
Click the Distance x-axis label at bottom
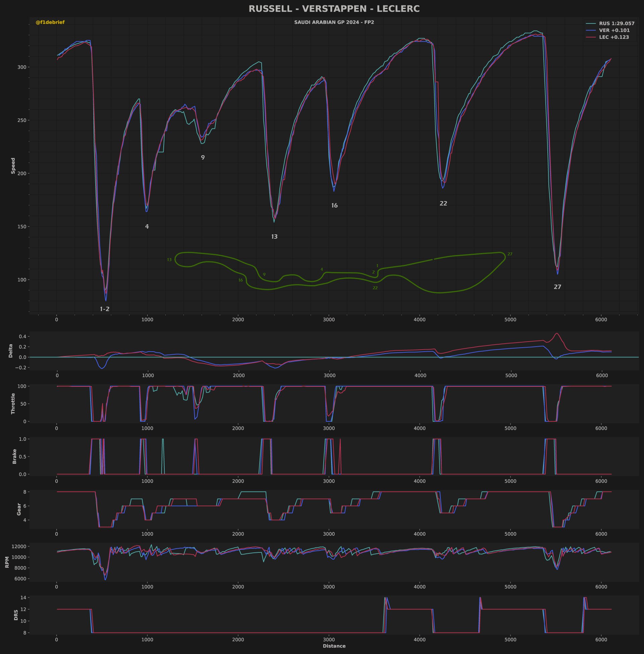[334, 646]
